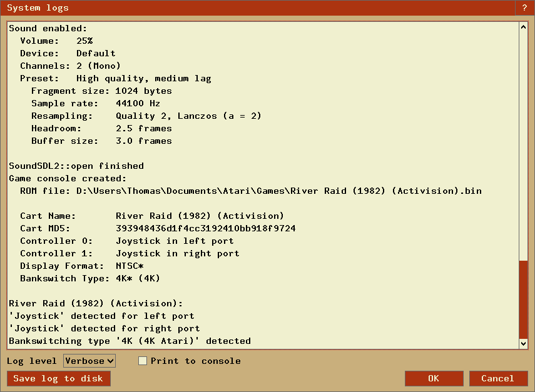535x392 pixels.
Task: Click the 'Channels: 2 (Mono)' line
Action: (x=70, y=66)
